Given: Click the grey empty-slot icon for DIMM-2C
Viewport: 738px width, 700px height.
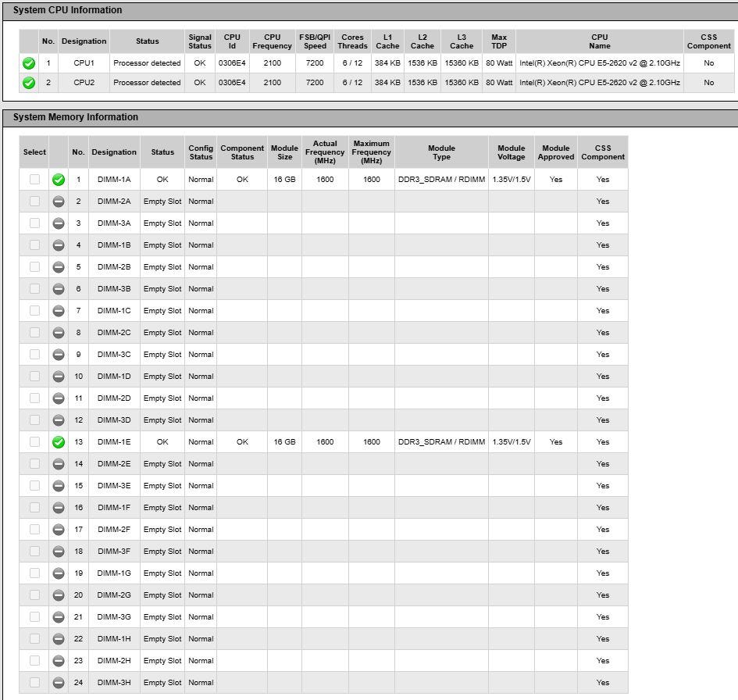Looking at the screenshot, I should [59, 333].
